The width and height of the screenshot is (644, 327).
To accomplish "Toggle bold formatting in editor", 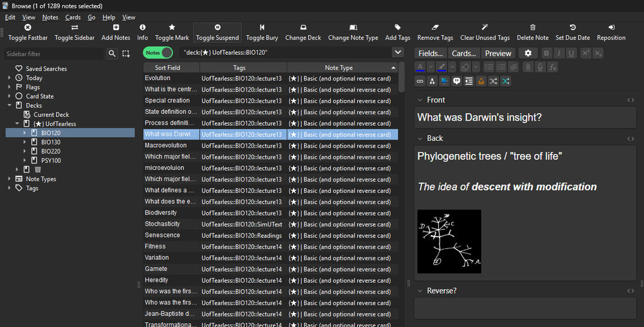I will tap(547, 53).
